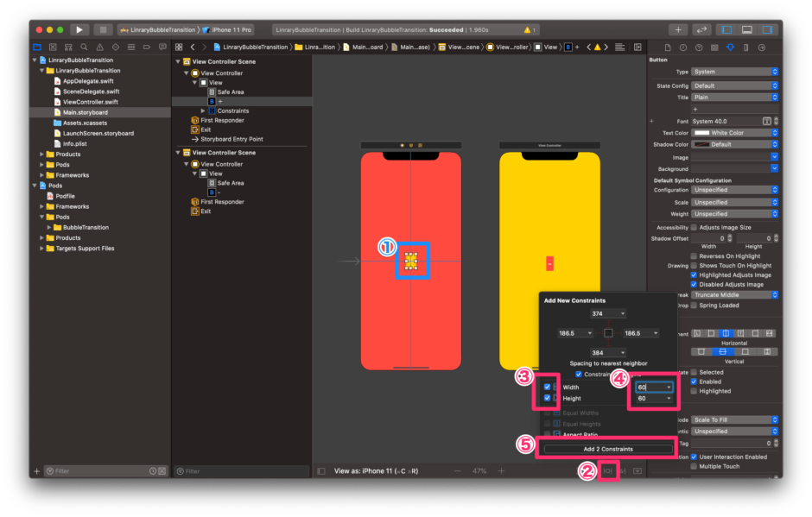The height and width of the screenshot is (517, 812).
Task: Enable the Height constraint checkbox
Action: (545, 398)
